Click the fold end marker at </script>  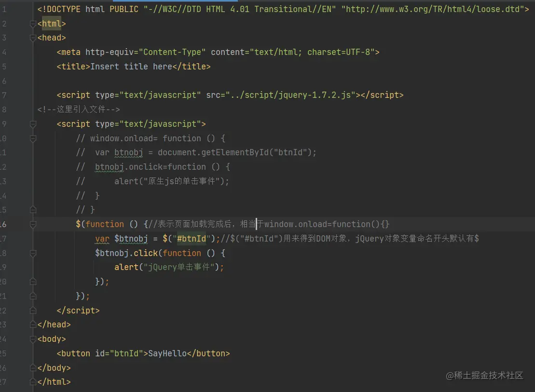point(33,311)
